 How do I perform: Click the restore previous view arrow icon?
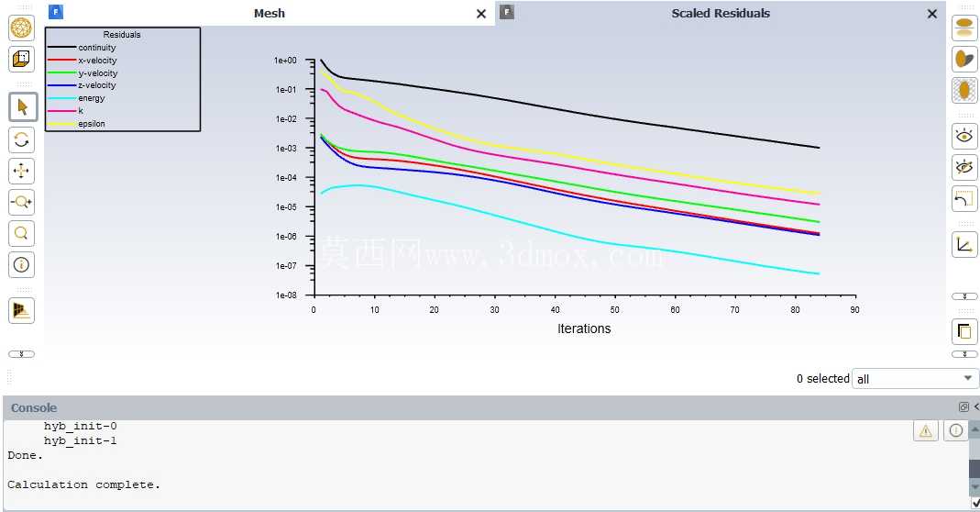point(964,199)
